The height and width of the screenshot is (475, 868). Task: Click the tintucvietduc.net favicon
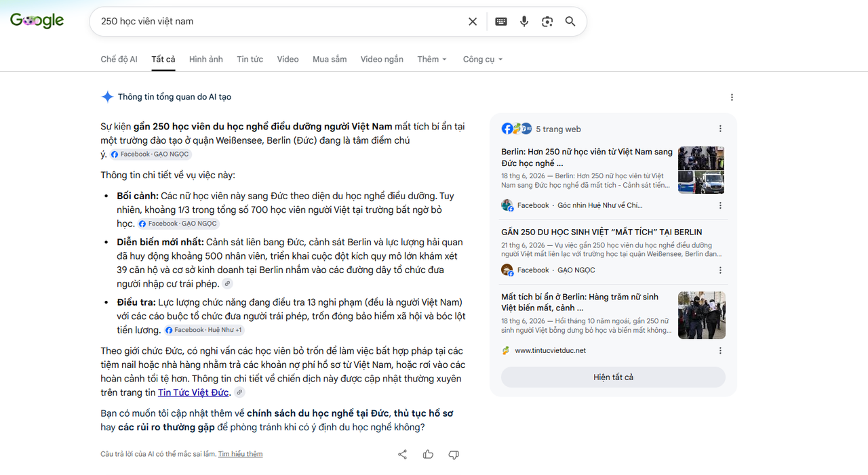[506, 350]
